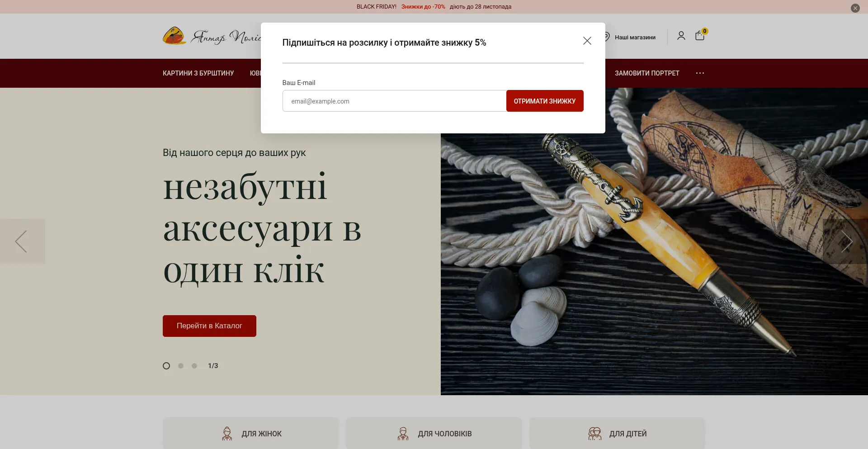Show next slide with right arrow
Viewport: 868px width, 449px height.
click(x=846, y=241)
